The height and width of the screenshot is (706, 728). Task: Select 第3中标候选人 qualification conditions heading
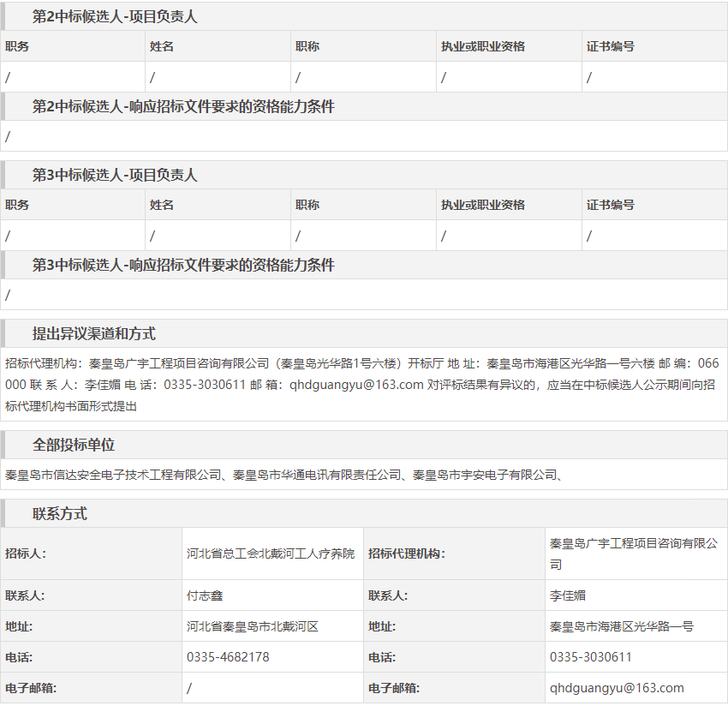[x=183, y=266]
